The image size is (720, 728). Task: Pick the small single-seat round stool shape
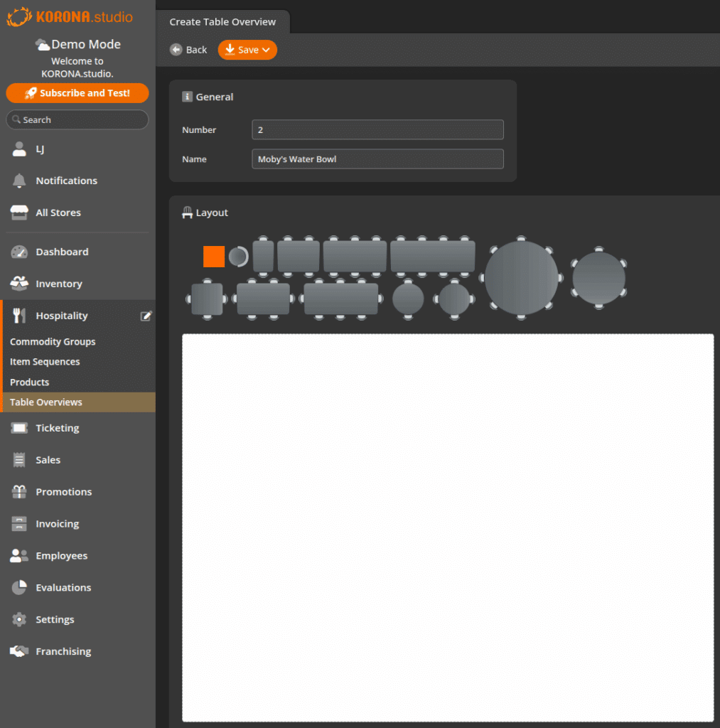pyautogui.click(x=238, y=256)
